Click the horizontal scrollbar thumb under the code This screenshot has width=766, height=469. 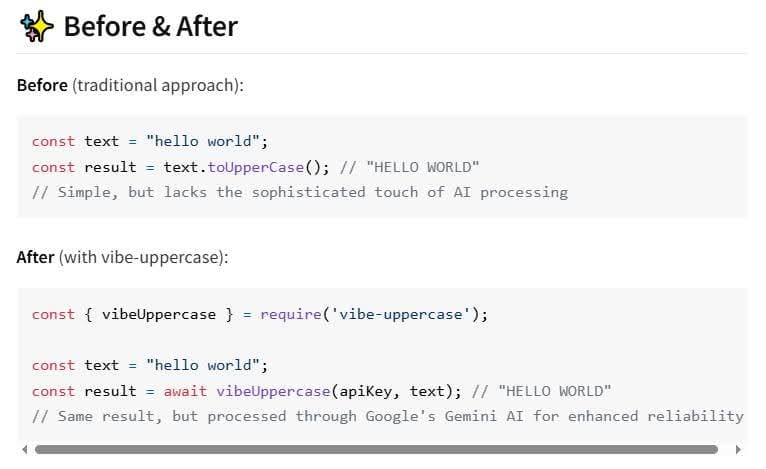376,449
